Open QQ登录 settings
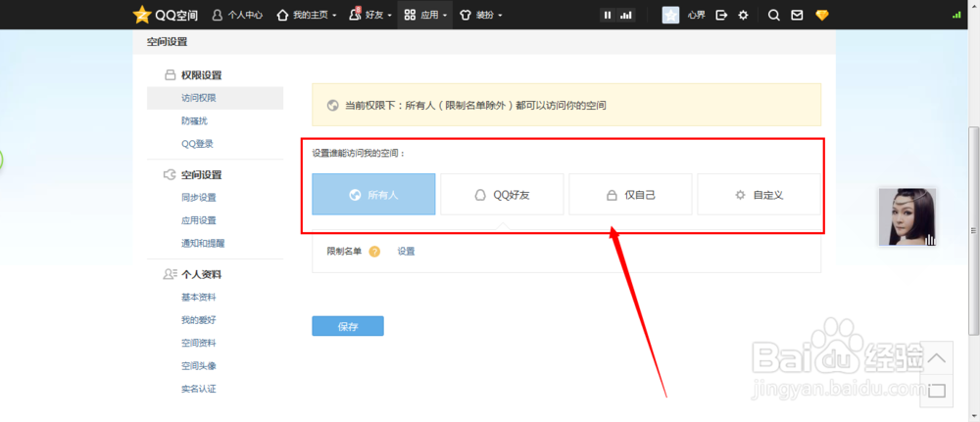 click(x=198, y=144)
